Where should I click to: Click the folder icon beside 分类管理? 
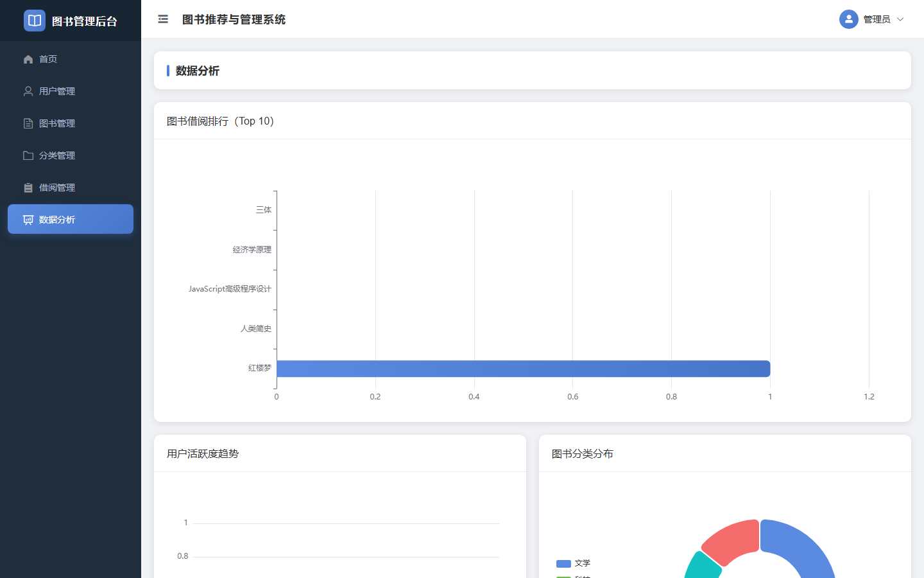click(28, 155)
